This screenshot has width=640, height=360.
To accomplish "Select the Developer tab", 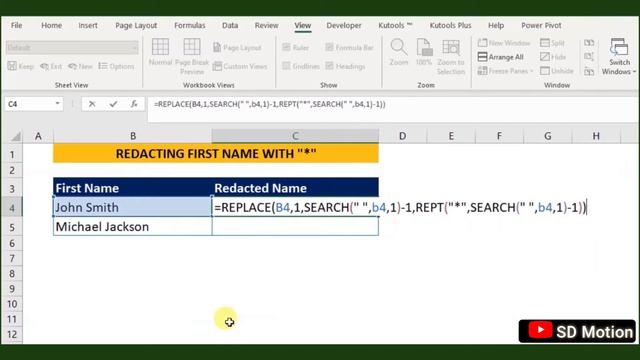I will pyautogui.click(x=344, y=25).
